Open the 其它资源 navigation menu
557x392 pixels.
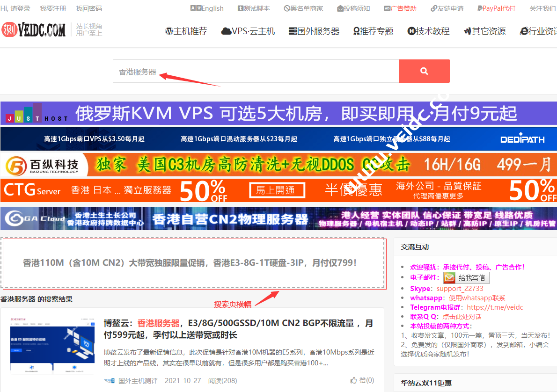484,31
